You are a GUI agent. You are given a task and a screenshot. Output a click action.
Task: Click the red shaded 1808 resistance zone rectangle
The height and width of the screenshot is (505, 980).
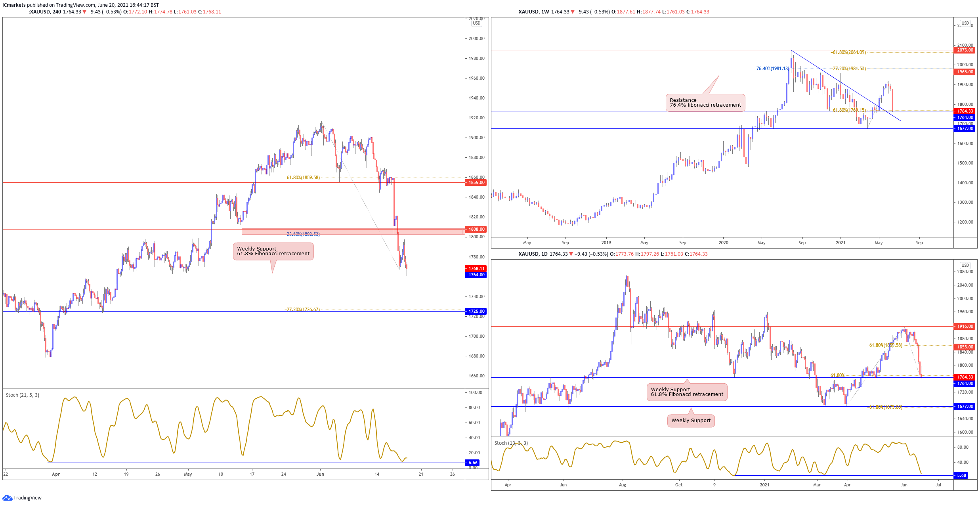tap(353, 231)
